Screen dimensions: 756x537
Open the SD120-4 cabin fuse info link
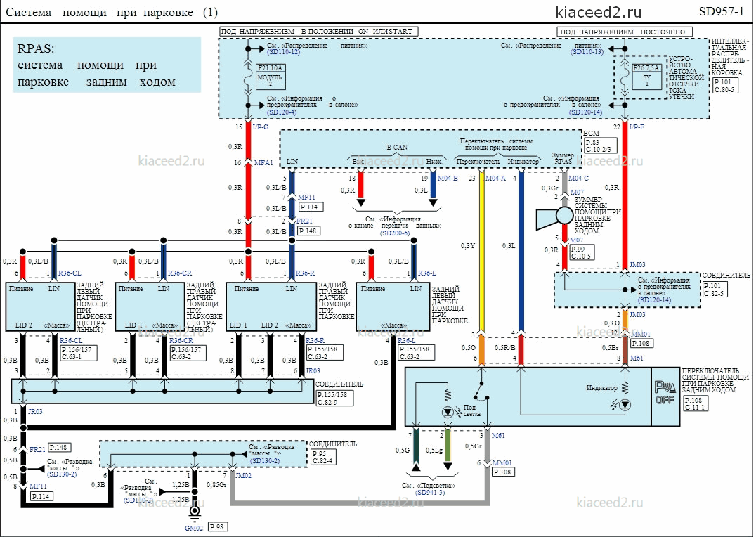(x=282, y=112)
